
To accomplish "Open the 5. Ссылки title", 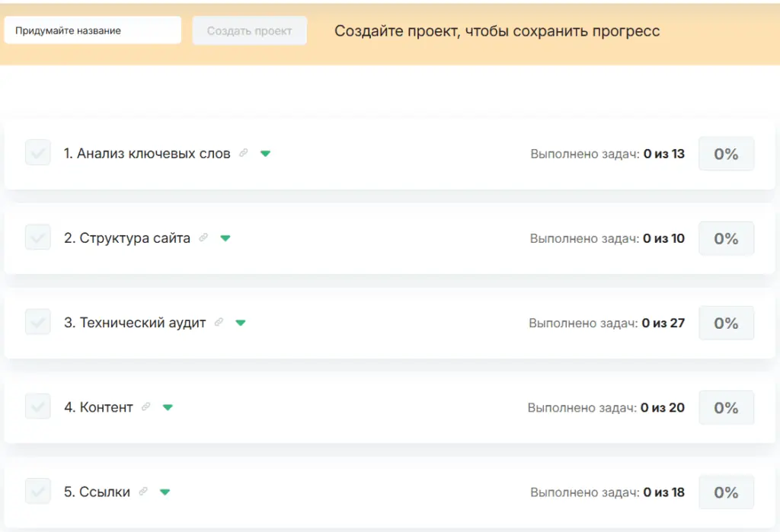I will 97,492.
